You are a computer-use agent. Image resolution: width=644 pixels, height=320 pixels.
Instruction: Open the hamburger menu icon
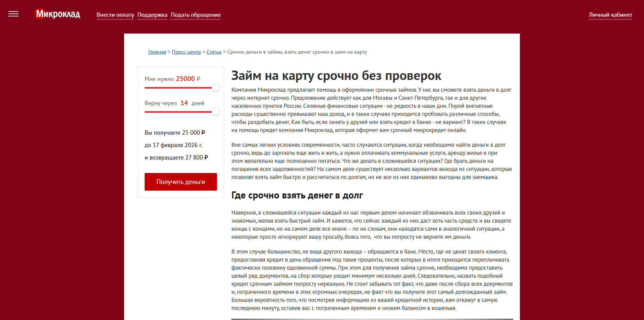[13, 14]
